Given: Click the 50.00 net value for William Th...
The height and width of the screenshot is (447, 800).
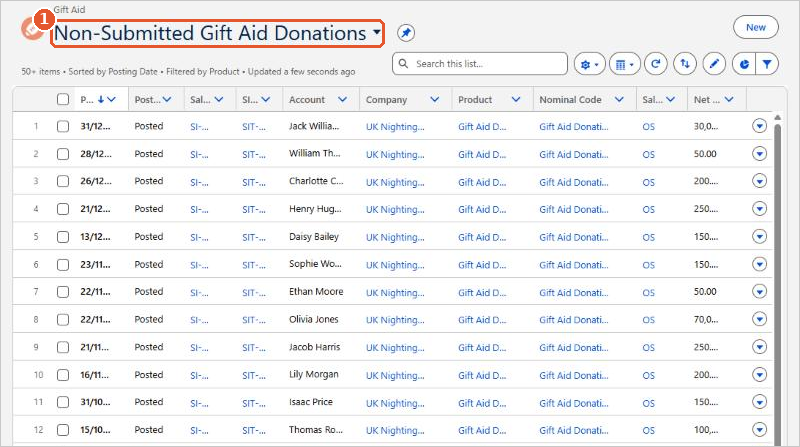Looking at the screenshot, I should (x=705, y=154).
